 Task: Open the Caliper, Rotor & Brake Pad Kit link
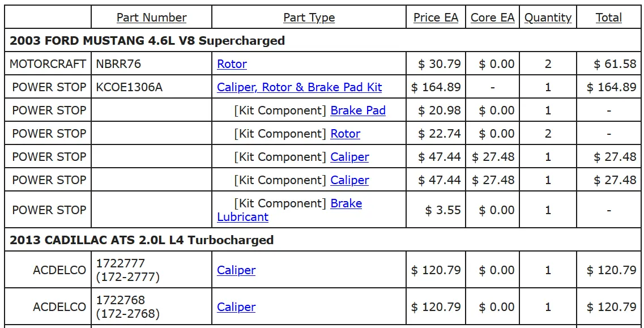click(x=300, y=87)
